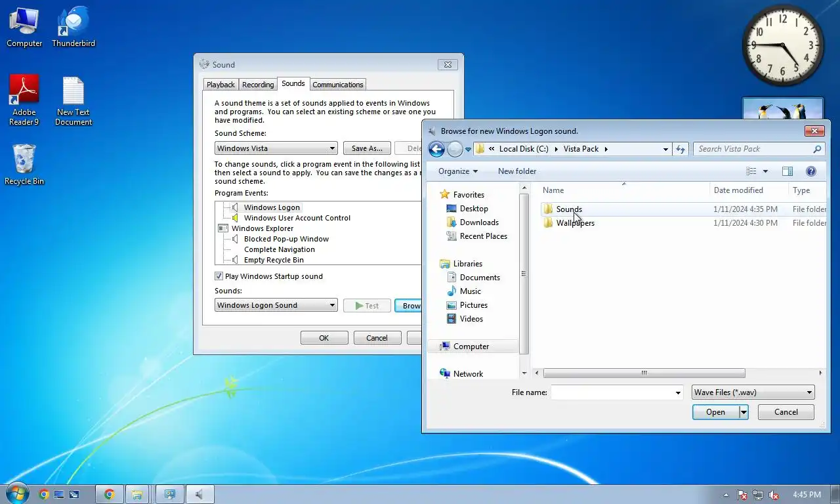Click the network tray icon
The height and width of the screenshot is (504, 840).
click(758, 495)
